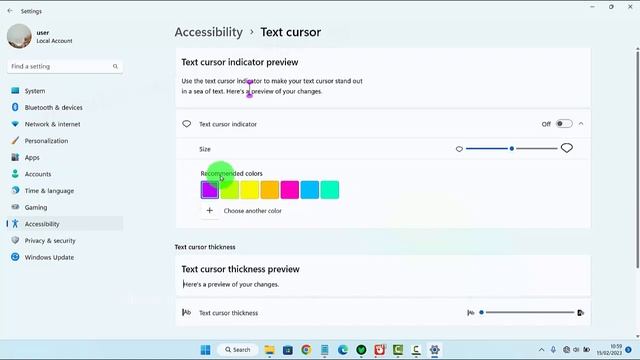Screen dimensions: 640x360
Task: Select the purple recommended color
Action: pos(210,190)
